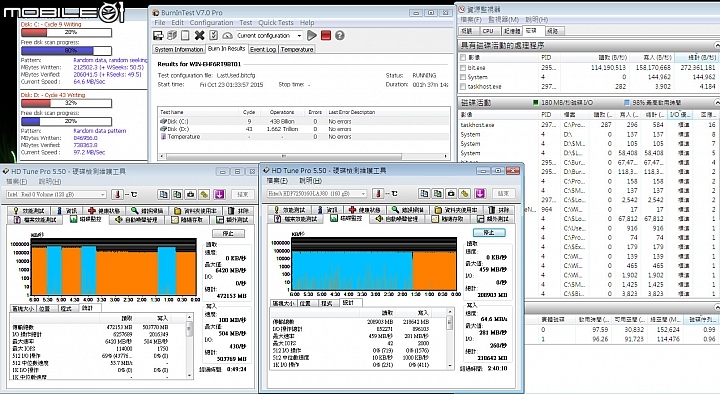The image size is (720, 394).
Task: Collapse processes with disk activity section
Action: click(716, 45)
